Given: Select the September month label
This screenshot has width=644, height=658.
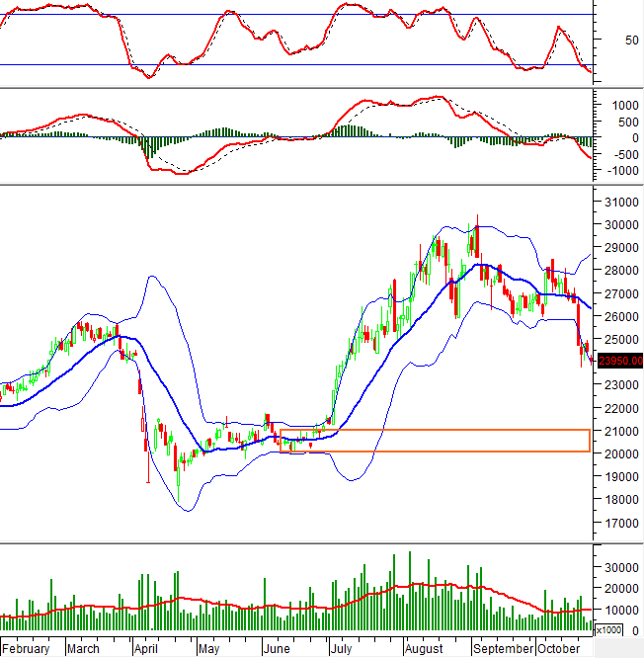Looking at the screenshot, I should tap(501, 649).
